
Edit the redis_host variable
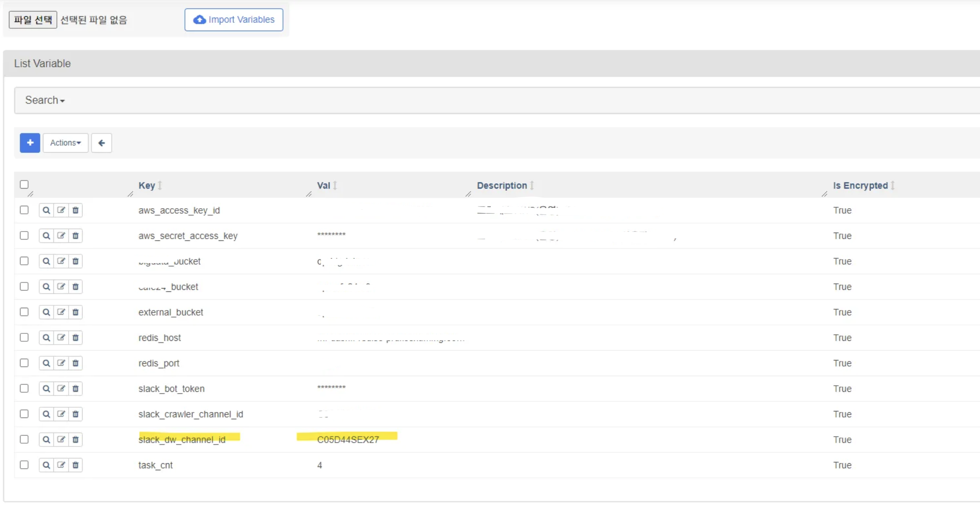[x=61, y=338]
